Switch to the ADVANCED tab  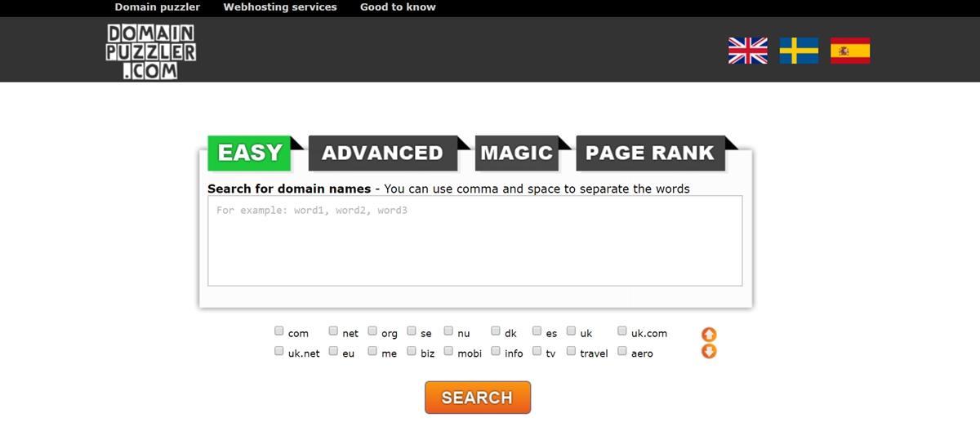point(382,153)
